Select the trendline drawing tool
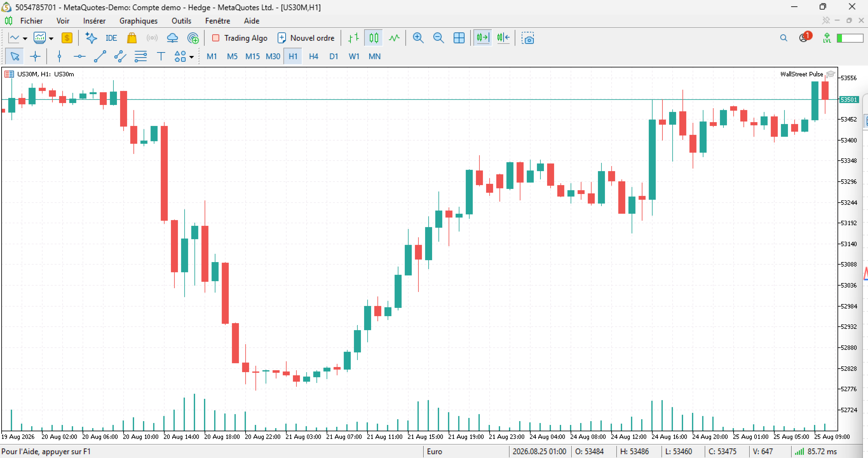The height and width of the screenshot is (458, 868). [x=100, y=57]
